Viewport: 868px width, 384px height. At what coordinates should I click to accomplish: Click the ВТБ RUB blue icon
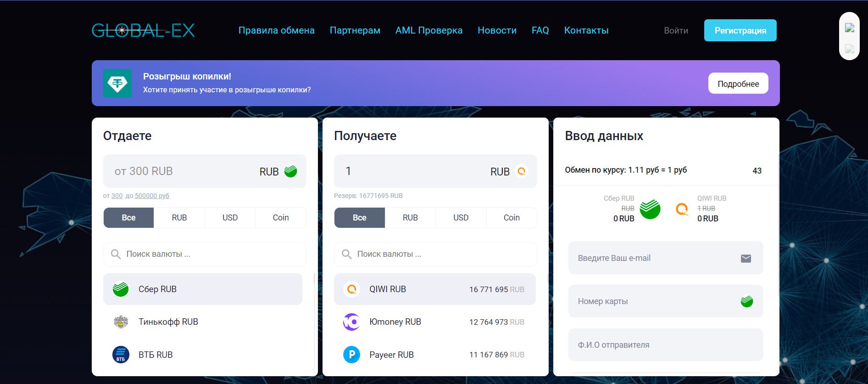[121, 355]
